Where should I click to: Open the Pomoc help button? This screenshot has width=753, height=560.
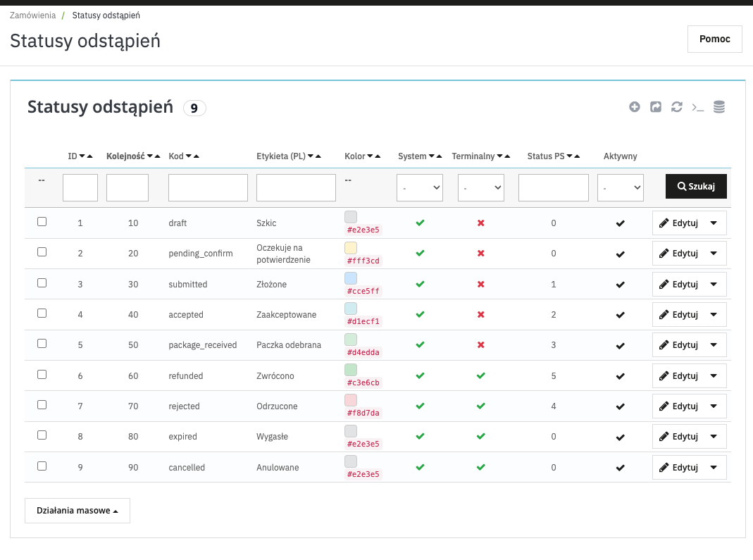pos(714,39)
